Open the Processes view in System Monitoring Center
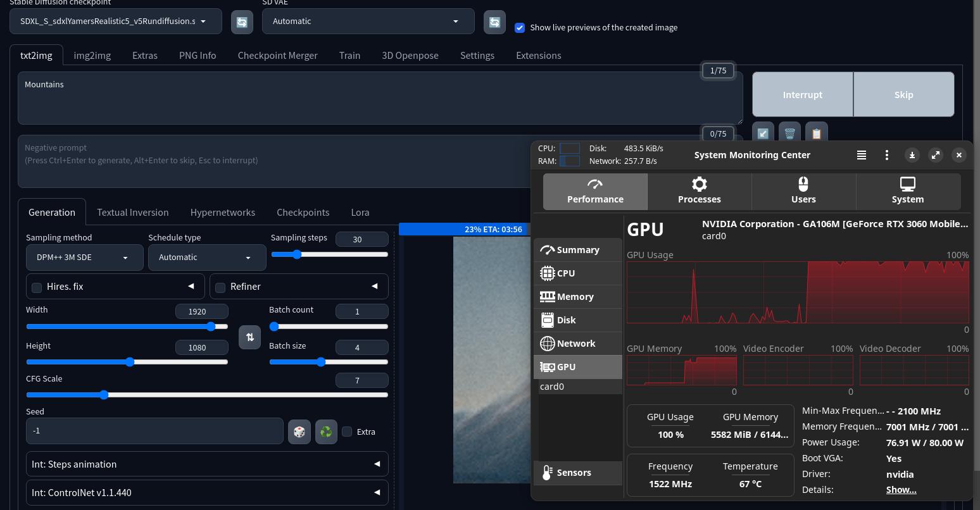The image size is (980, 510). (699, 191)
